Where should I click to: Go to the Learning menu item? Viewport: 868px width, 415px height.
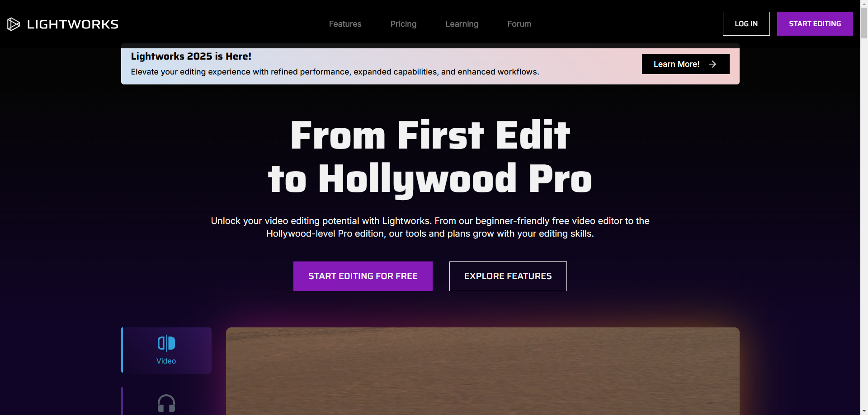coord(462,24)
